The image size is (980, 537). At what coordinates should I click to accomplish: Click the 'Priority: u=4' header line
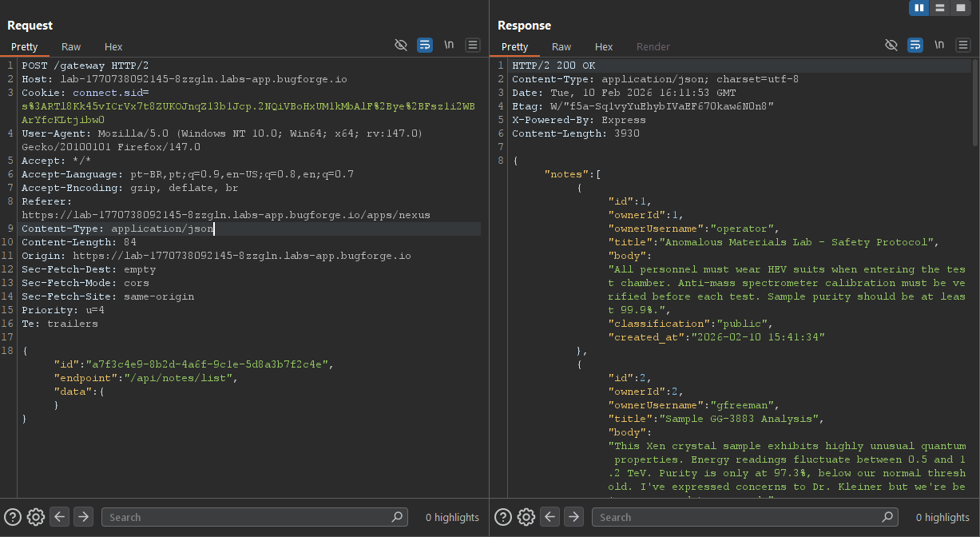tap(63, 310)
